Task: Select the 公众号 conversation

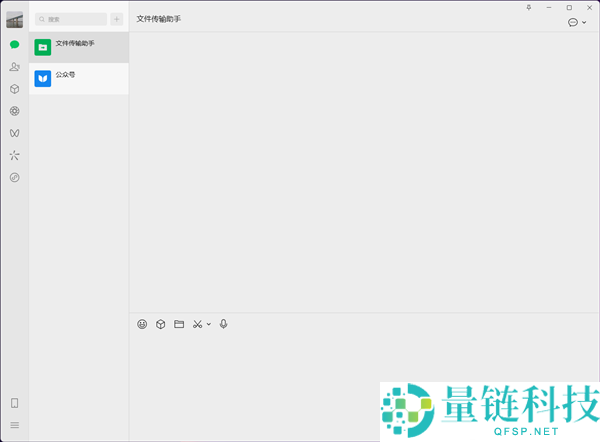Action: coord(79,79)
